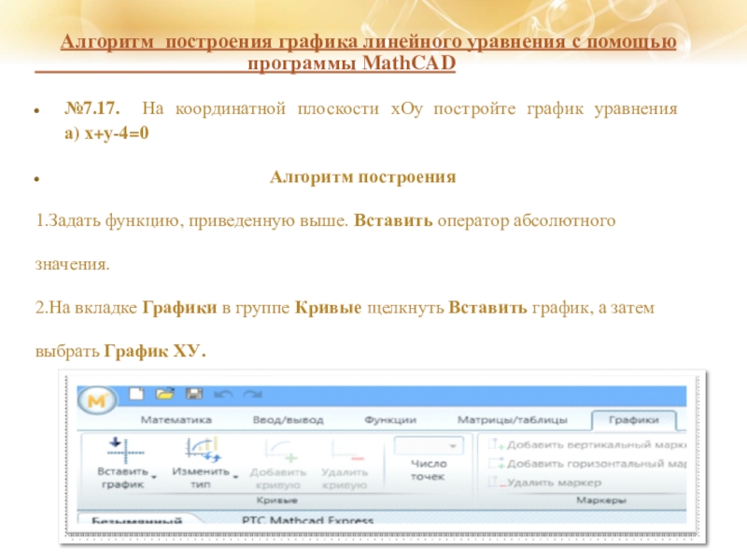Image resolution: width=747 pixels, height=560 pixels.
Task: Click the Маркеры group label
Action: (601, 500)
